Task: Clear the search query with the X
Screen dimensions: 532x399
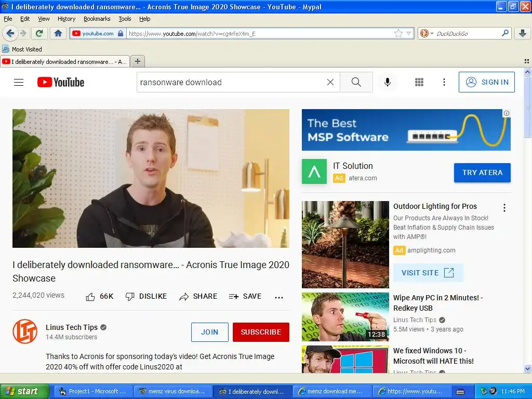Action: pyautogui.click(x=330, y=82)
